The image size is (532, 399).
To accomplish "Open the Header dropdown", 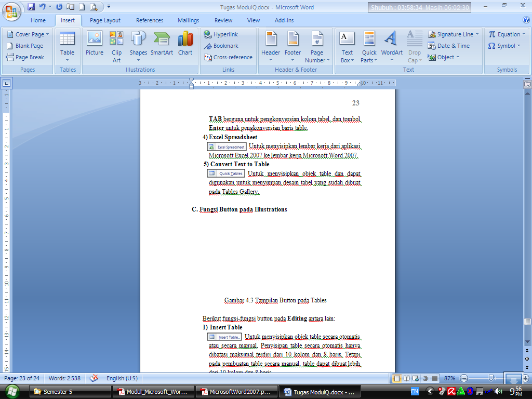I will (270, 46).
